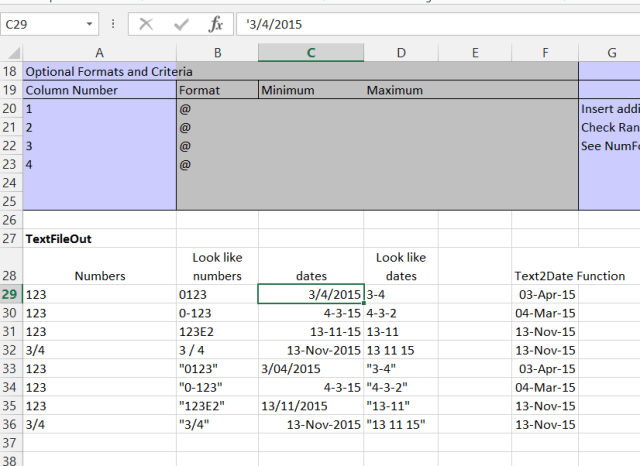Click cell '0123' in row 29
Image resolution: width=640 pixels, height=466 pixels.
tap(218, 294)
